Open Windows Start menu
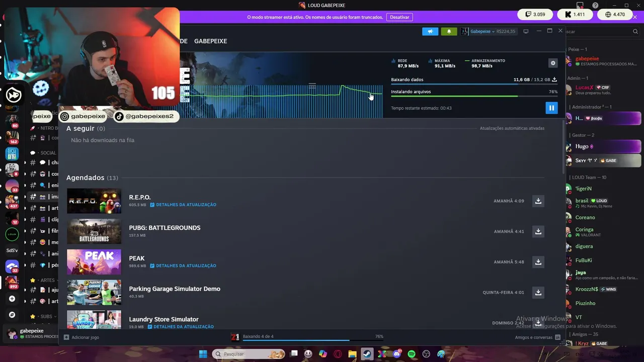Image resolution: width=644 pixels, height=362 pixels. click(x=203, y=354)
